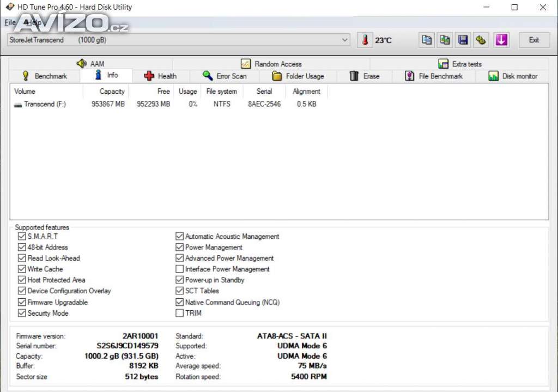Click the Alignment column header
558x392 pixels.
pyautogui.click(x=306, y=92)
